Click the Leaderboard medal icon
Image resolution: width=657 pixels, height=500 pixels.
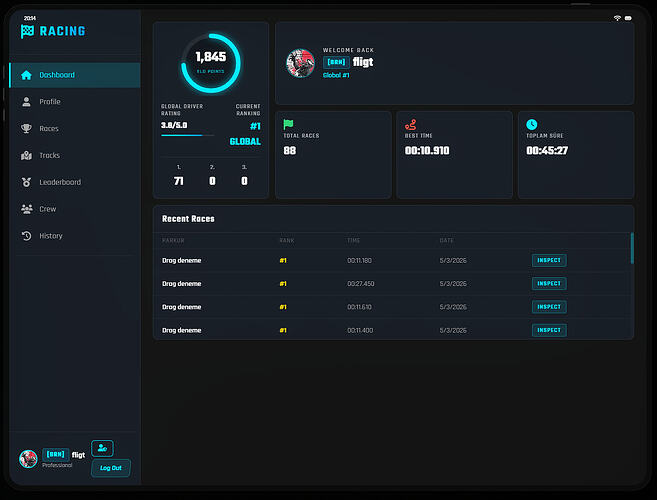click(26, 182)
